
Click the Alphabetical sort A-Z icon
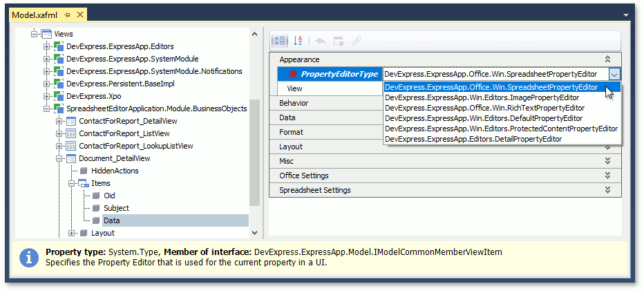click(298, 41)
